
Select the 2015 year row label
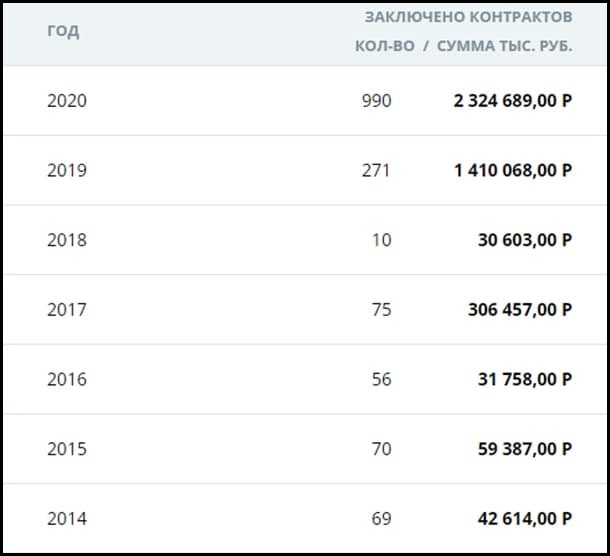[67, 449]
